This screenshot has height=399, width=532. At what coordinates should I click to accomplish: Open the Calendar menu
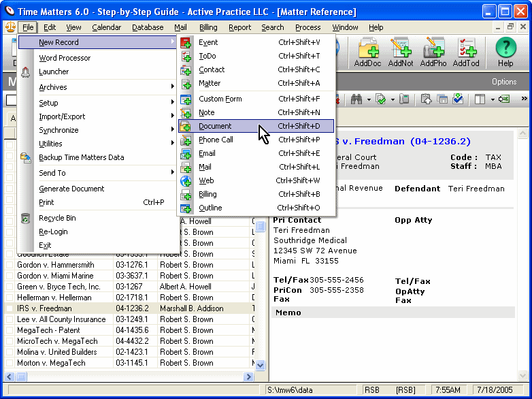click(x=107, y=27)
